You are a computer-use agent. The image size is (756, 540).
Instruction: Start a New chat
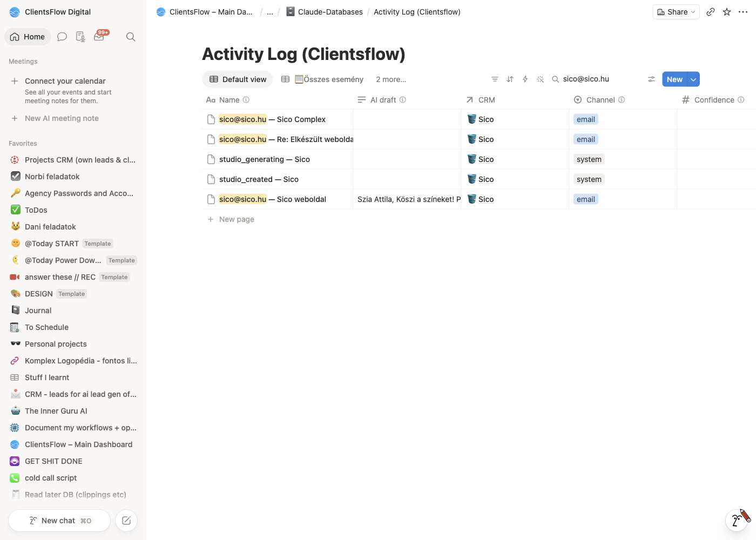pos(59,521)
